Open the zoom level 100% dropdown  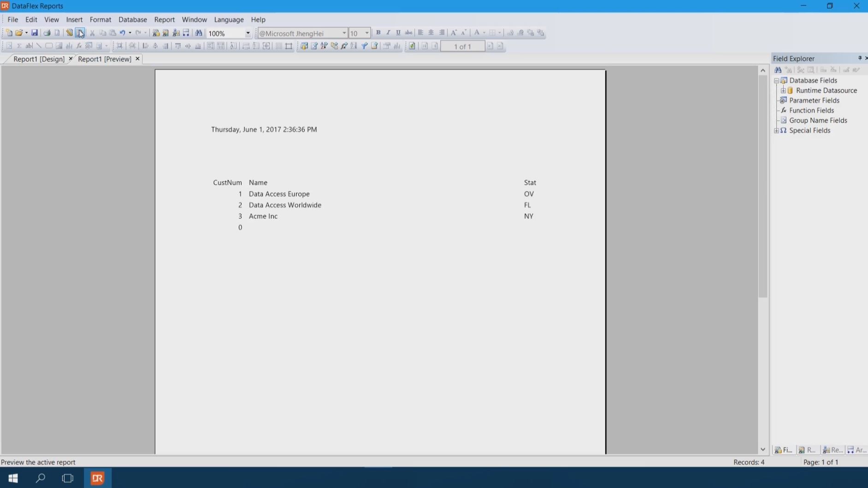(248, 33)
